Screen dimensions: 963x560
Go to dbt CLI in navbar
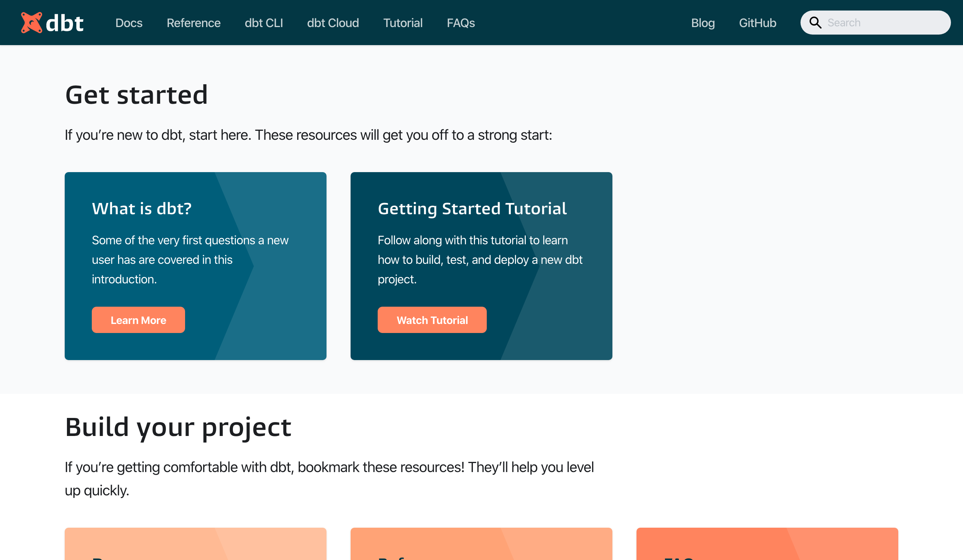(264, 23)
